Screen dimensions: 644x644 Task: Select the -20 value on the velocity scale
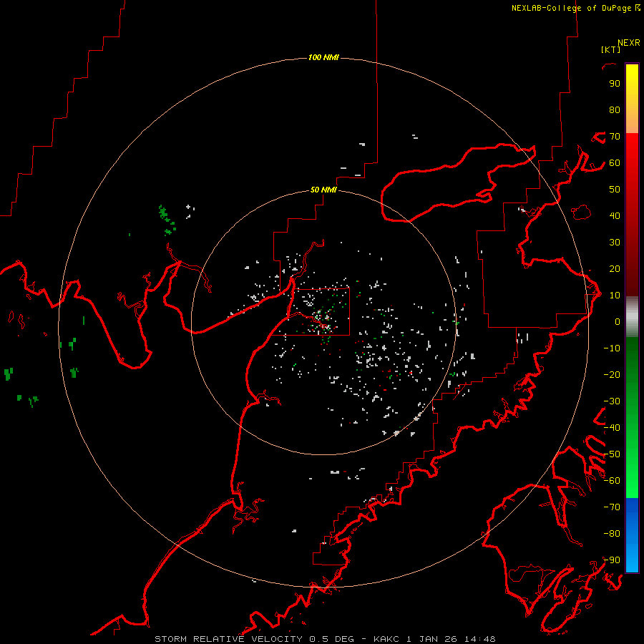tap(612, 374)
